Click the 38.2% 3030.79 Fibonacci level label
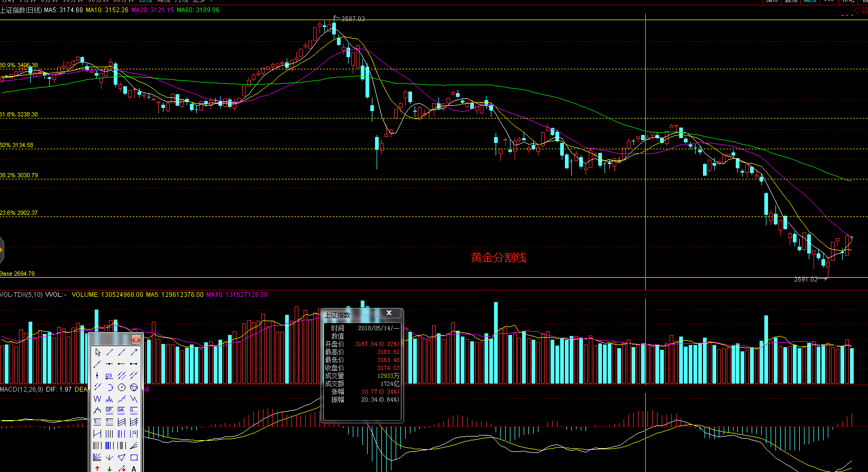868x472 pixels. 19,175
